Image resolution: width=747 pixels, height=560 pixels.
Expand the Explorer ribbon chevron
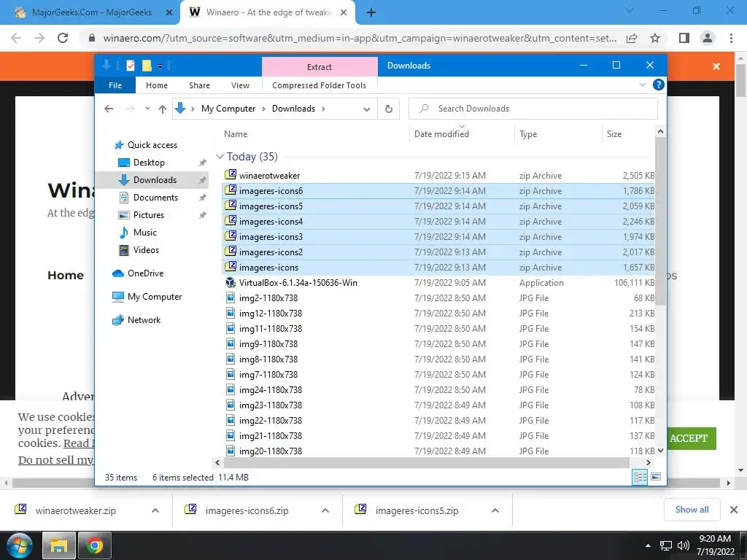[642, 85]
